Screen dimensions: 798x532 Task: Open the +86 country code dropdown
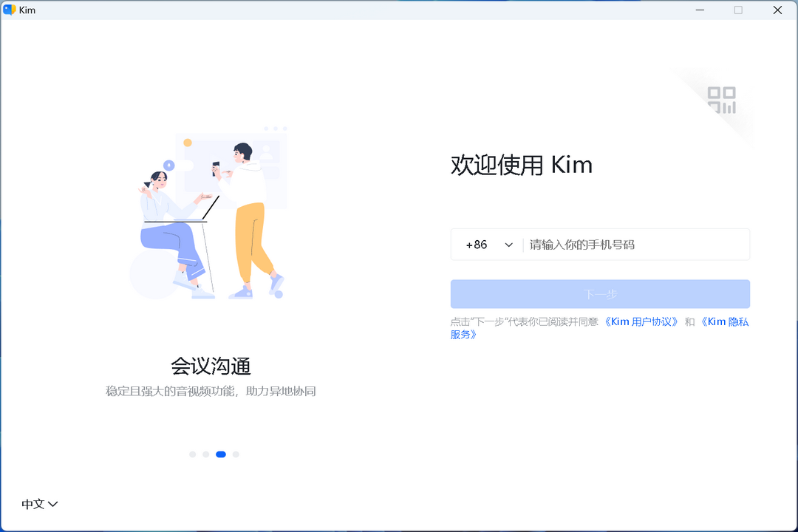tap(488, 244)
